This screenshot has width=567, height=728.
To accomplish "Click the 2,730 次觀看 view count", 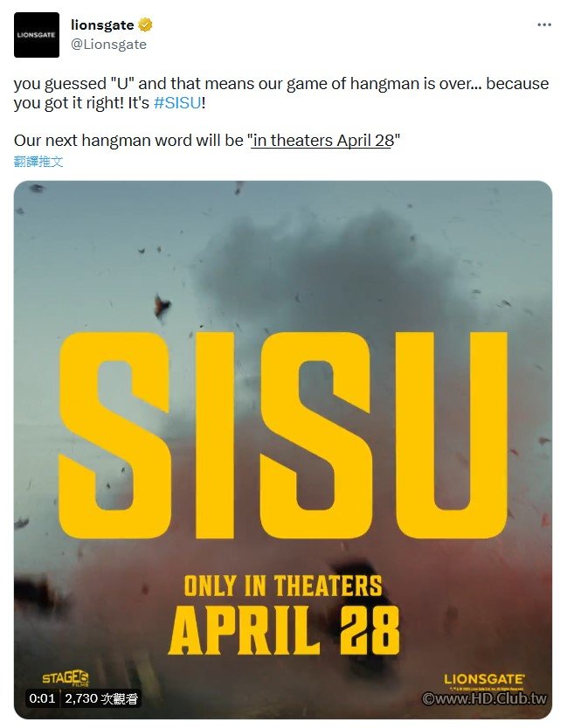I will [x=102, y=698].
